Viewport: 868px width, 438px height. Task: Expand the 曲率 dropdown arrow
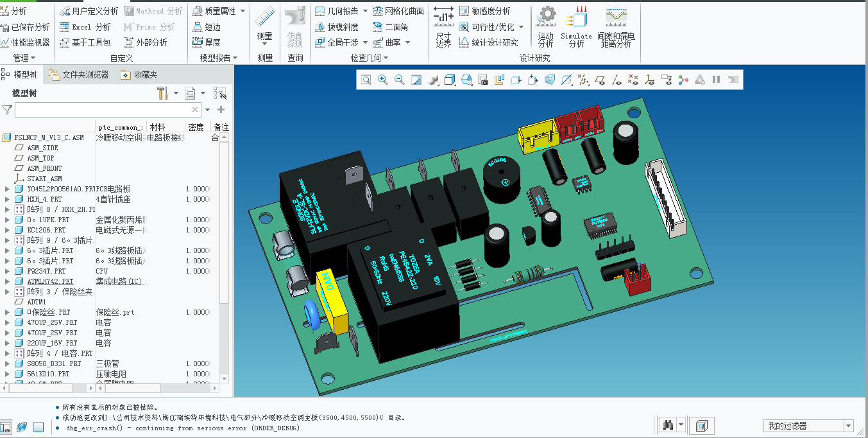(x=407, y=42)
